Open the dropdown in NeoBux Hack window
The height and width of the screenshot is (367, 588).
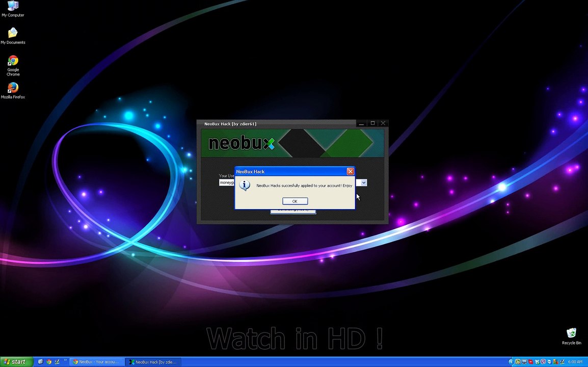pos(363,183)
